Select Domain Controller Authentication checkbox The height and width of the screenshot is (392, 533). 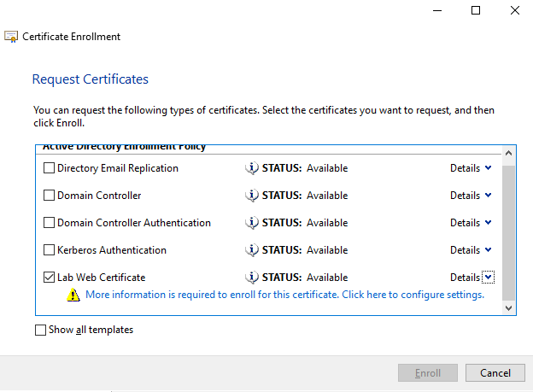coord(49,223)
